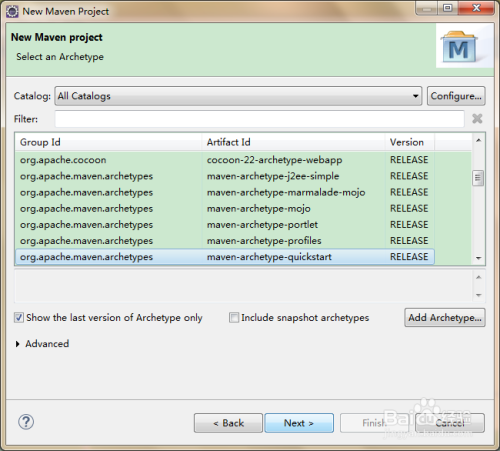Select the maven-archetype-portlet row
The width and height of the screenshot is (500, 451).
225,225
